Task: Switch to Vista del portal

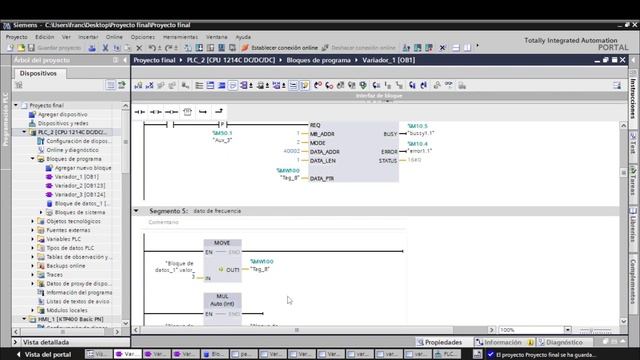Action: [x=44, y=354]
